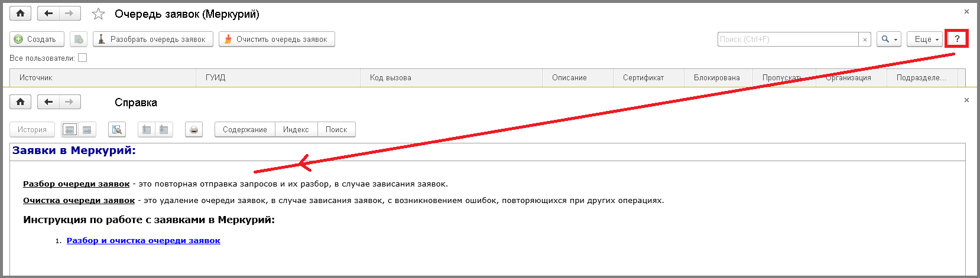Click the Организация column header
This screenshot has width=980, height=278.
tap(851, 77)
